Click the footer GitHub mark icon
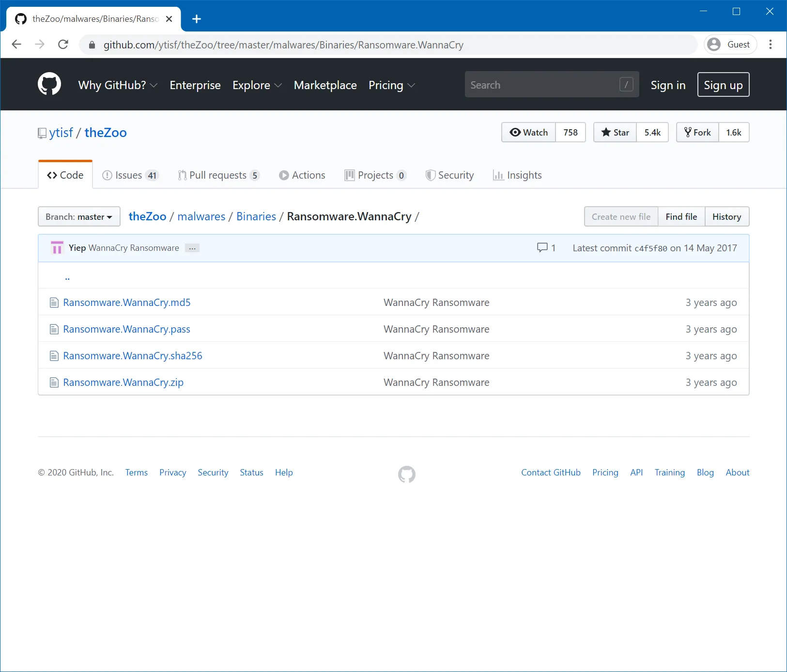 click(406, 474)
